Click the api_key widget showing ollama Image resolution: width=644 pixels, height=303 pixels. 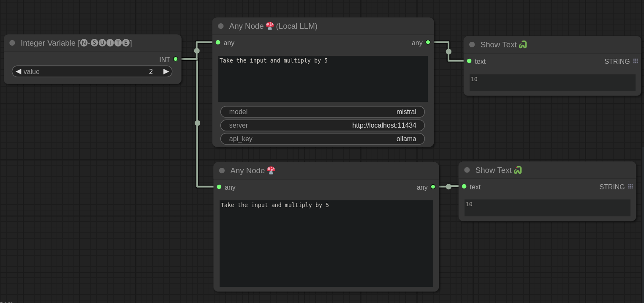coord(322,139)
